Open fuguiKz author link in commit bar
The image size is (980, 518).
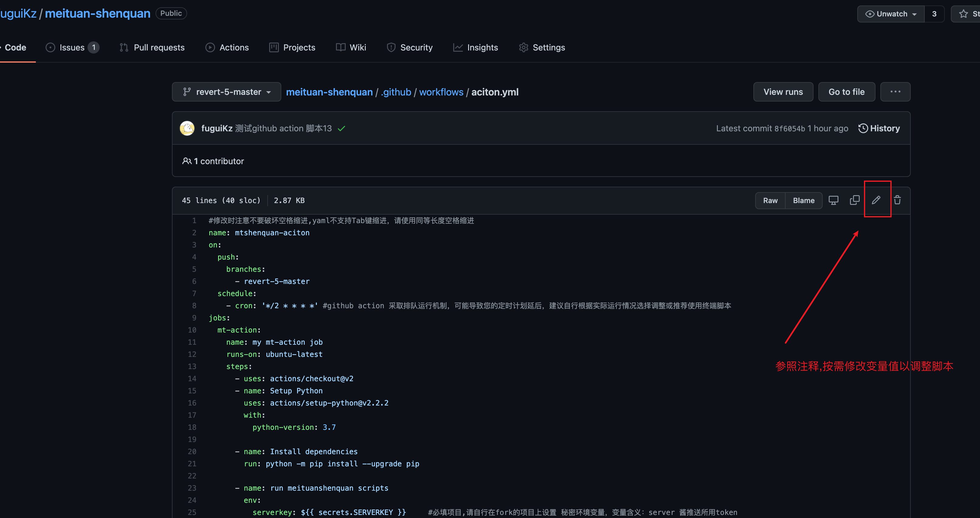coord(217,128)
